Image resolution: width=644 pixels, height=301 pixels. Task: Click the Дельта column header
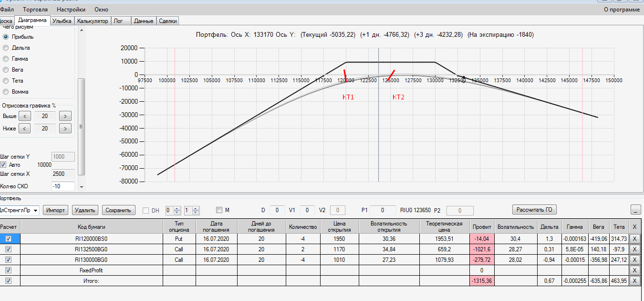coord(550,226)
